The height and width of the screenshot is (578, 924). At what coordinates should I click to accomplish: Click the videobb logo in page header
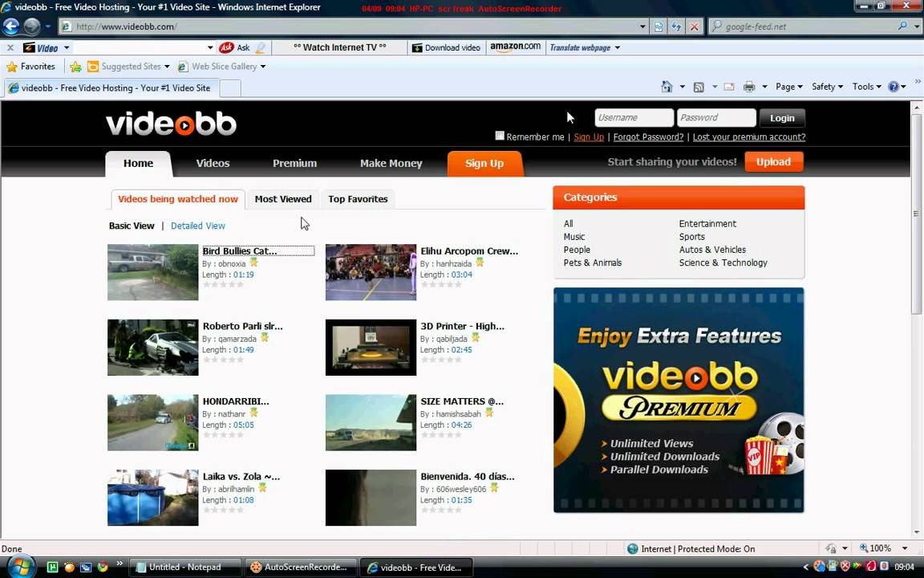click(x=171, y=124)
